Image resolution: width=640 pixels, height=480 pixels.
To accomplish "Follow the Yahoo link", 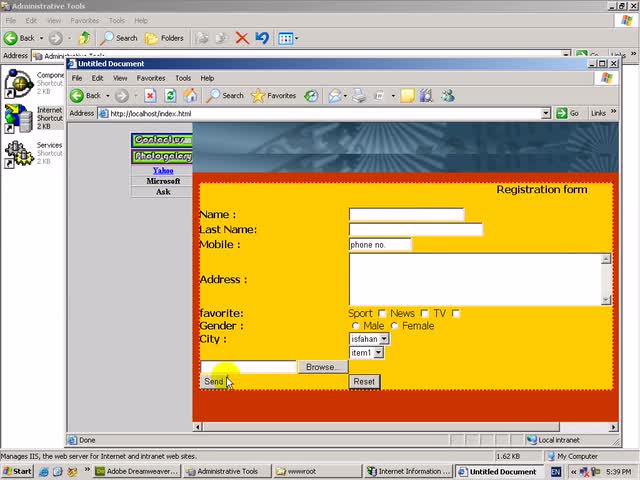I will (163, 171).
